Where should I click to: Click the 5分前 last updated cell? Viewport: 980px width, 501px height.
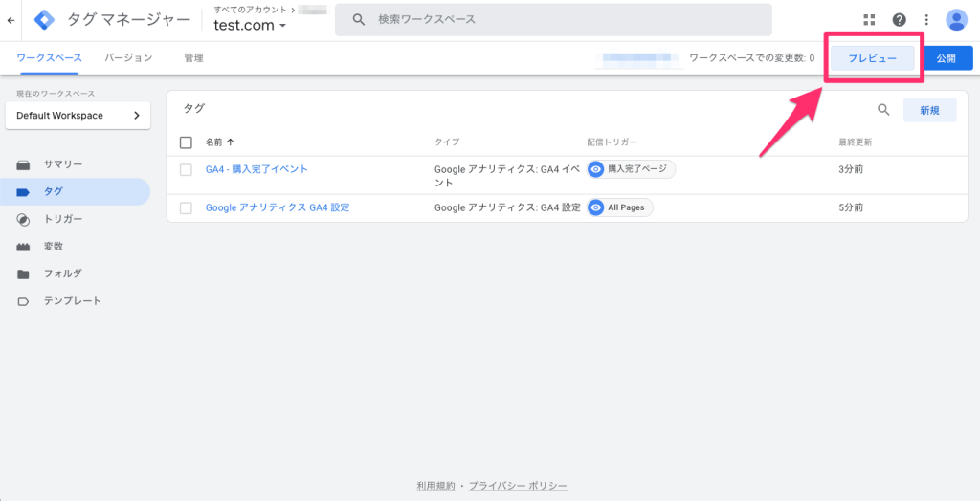pos(851,208)
